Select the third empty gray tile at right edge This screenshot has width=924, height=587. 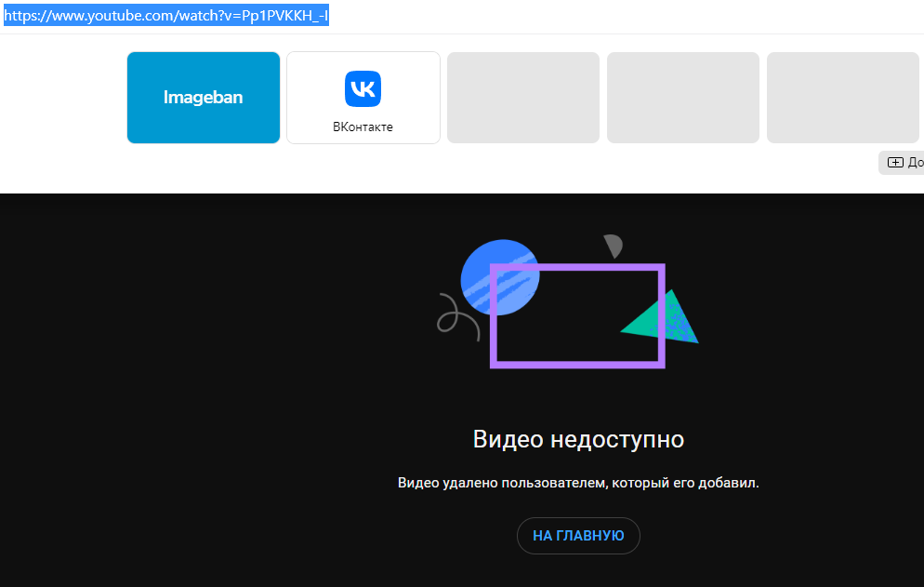point(842,98)
